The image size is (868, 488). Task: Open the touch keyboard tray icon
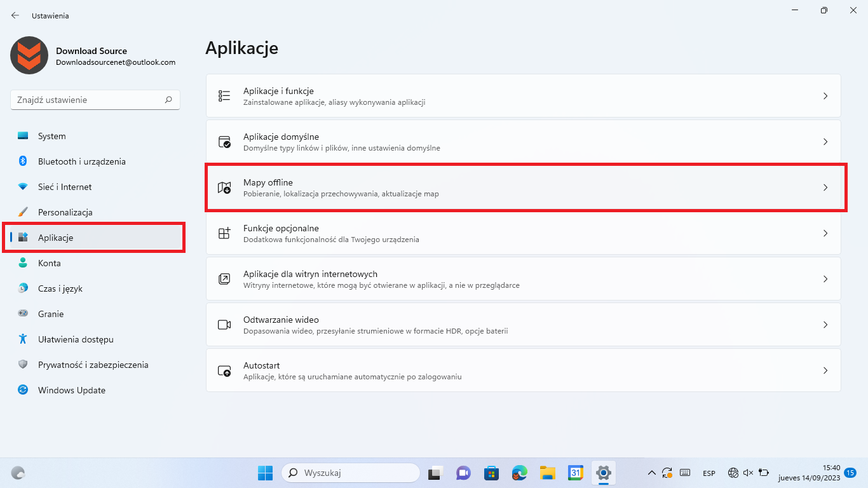tap(685, 473)
